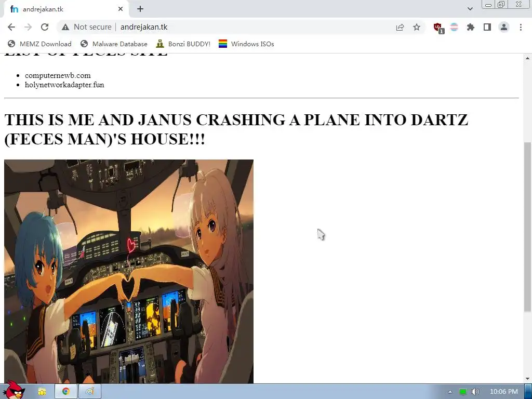Open the uBlock Origin extension icon

pyautogui.click(x=438, y=28)
